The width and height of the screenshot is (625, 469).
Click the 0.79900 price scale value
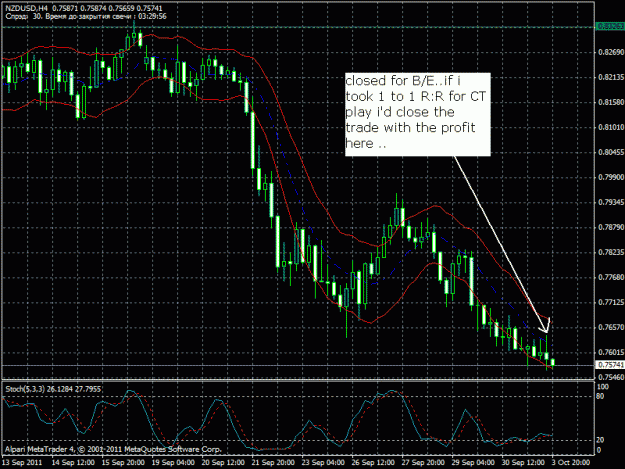click(x=610, y=177)
